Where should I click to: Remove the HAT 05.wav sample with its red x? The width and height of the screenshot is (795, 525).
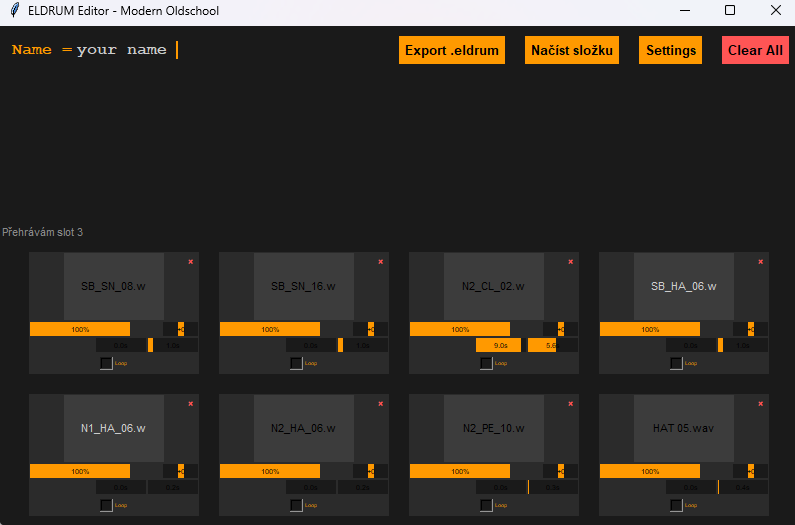[761, 404]
